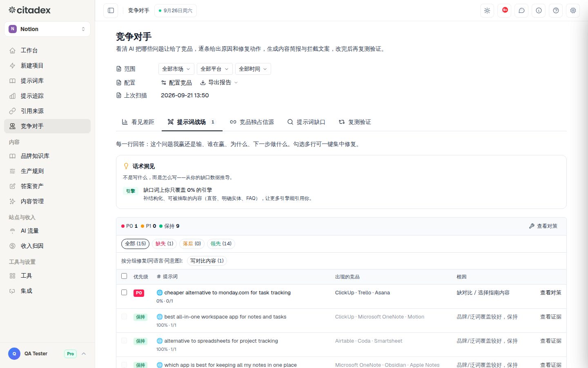This screenshot has height=368, width=588.
Task: Open 提示追踪 in sidebar
Action: [47, 96]
